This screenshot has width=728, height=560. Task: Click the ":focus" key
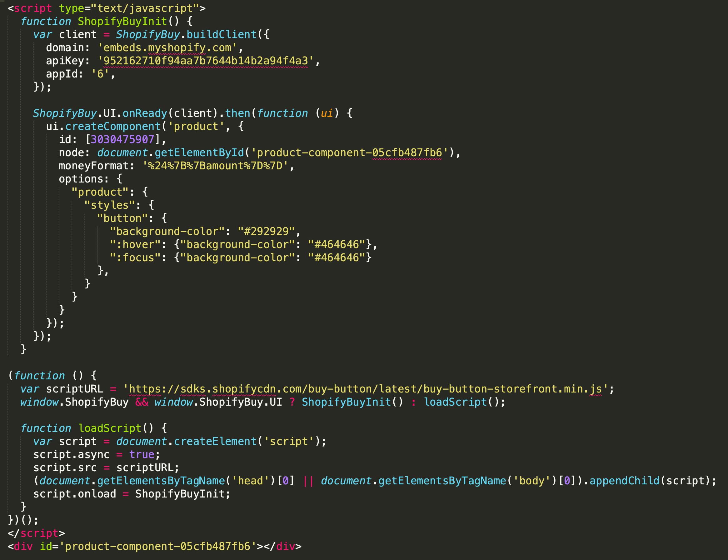pyautogui.click(x=135, y=257)
